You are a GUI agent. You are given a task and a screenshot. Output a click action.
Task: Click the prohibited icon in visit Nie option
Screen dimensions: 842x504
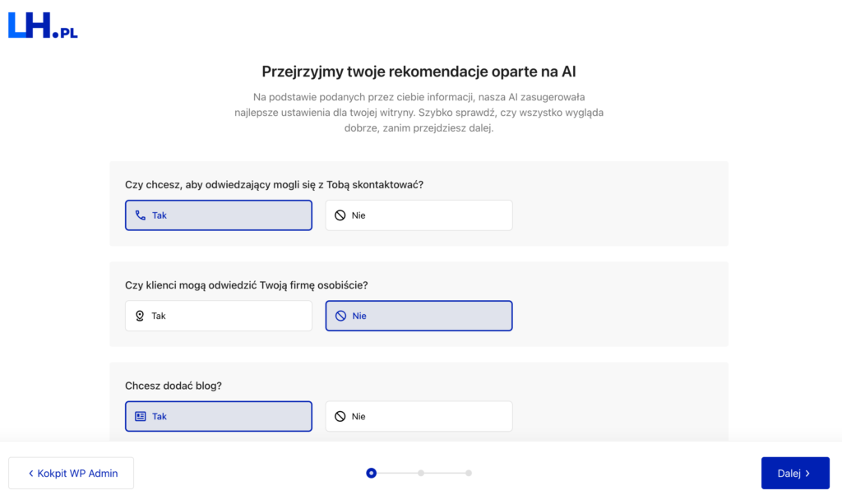coord(340,316)
